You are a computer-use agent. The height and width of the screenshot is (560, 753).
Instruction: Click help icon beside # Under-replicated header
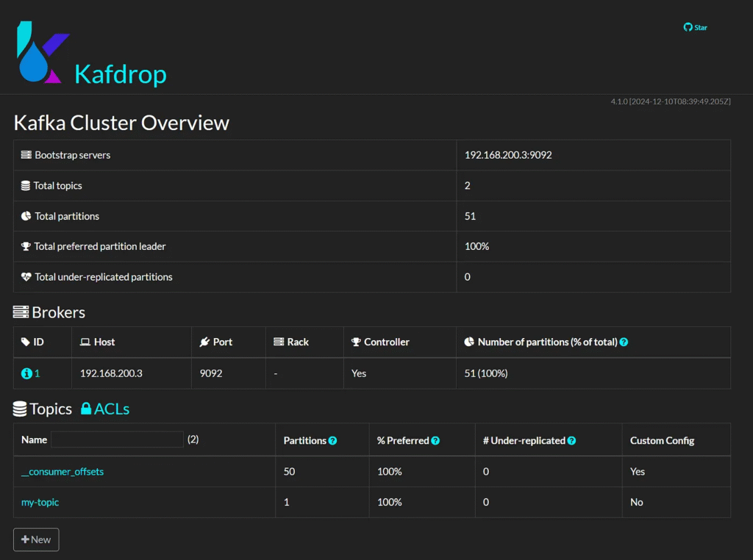point(571,441)
